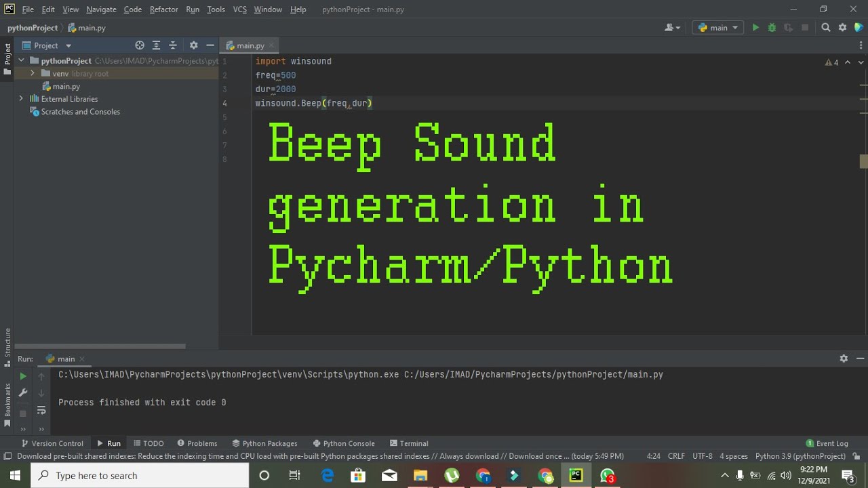
Task: Open the Problems tool window
Action: tap(197, 443)
